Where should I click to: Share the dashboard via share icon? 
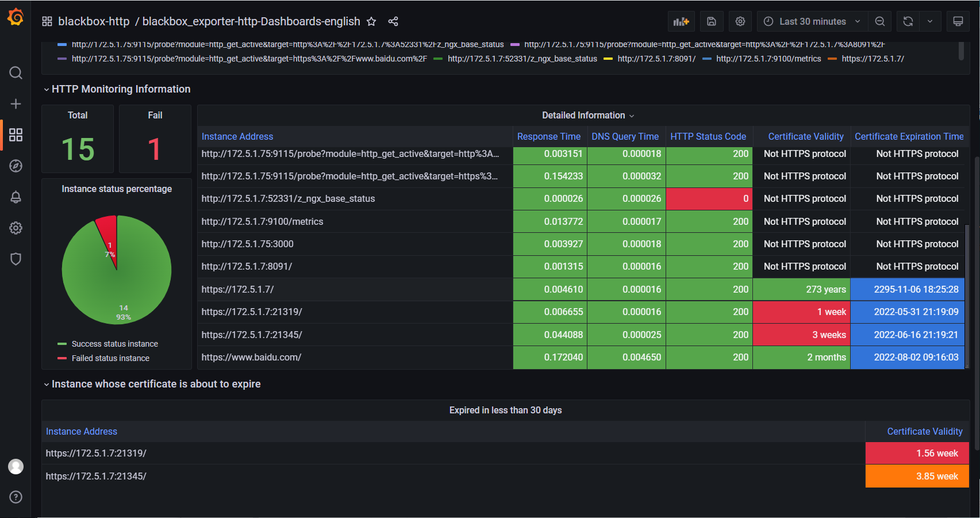coord(393,21)
